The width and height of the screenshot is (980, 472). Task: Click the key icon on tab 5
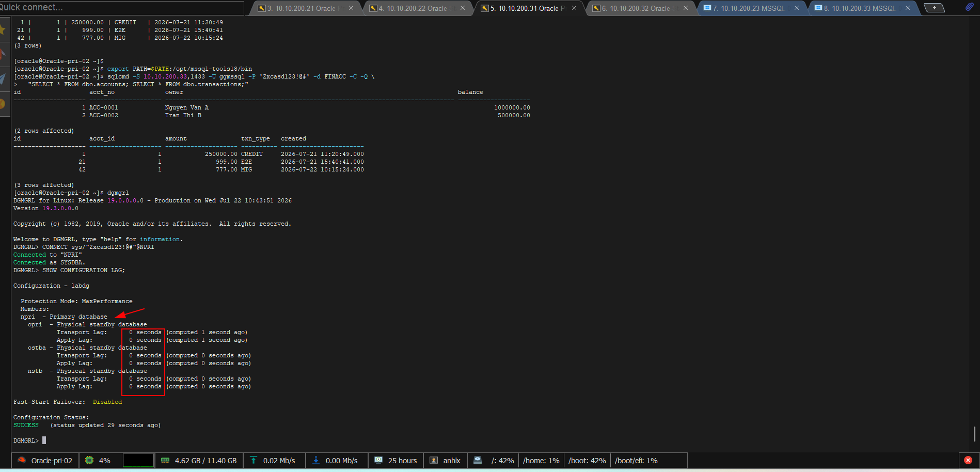pos(485,8)
